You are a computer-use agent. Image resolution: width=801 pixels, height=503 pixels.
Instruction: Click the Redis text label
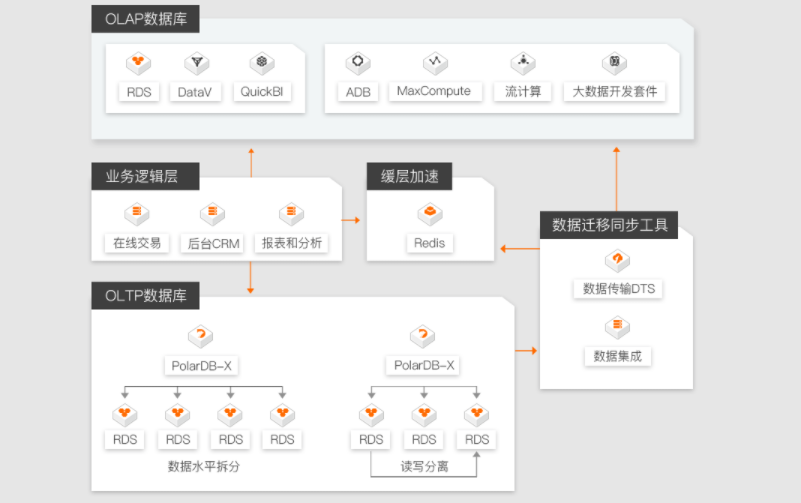coord(430,243)
